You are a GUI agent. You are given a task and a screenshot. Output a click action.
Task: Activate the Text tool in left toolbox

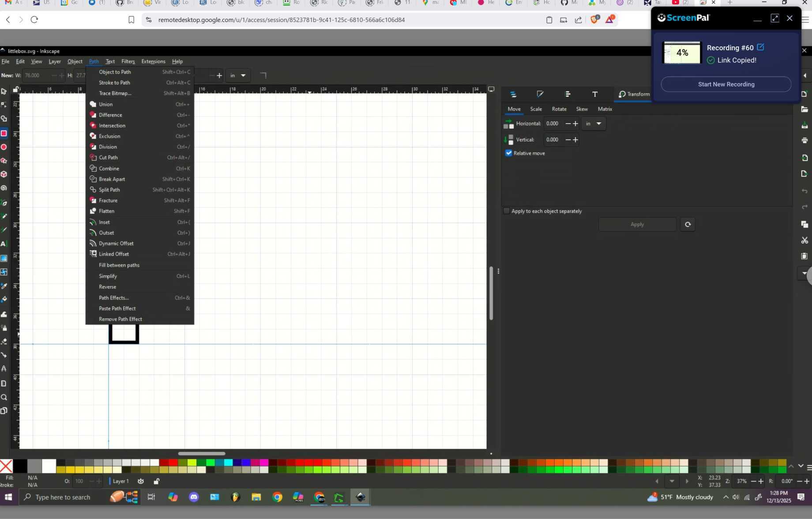pyautogui.click(x=4, y=244)
